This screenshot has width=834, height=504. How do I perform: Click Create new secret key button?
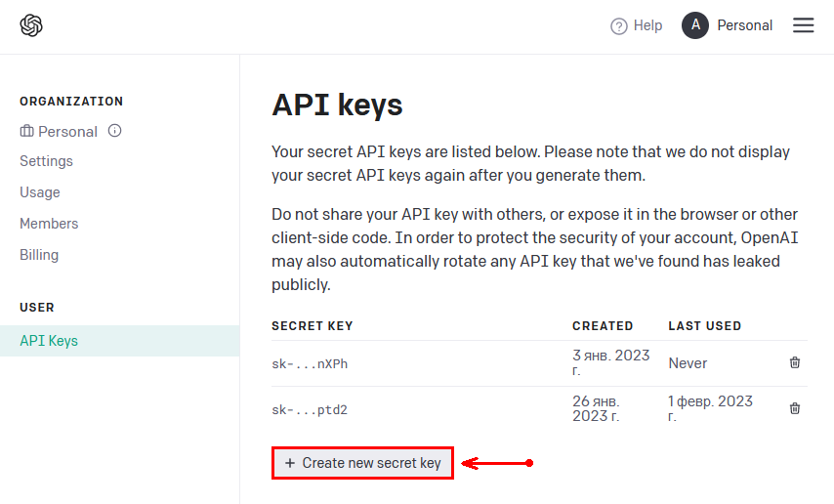click(x=362, y=463)
